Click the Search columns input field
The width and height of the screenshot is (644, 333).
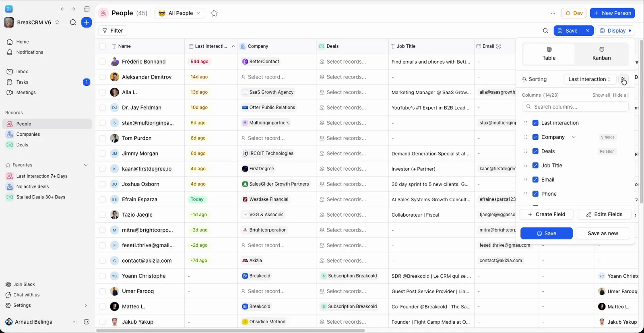click(x=575, y=107)
